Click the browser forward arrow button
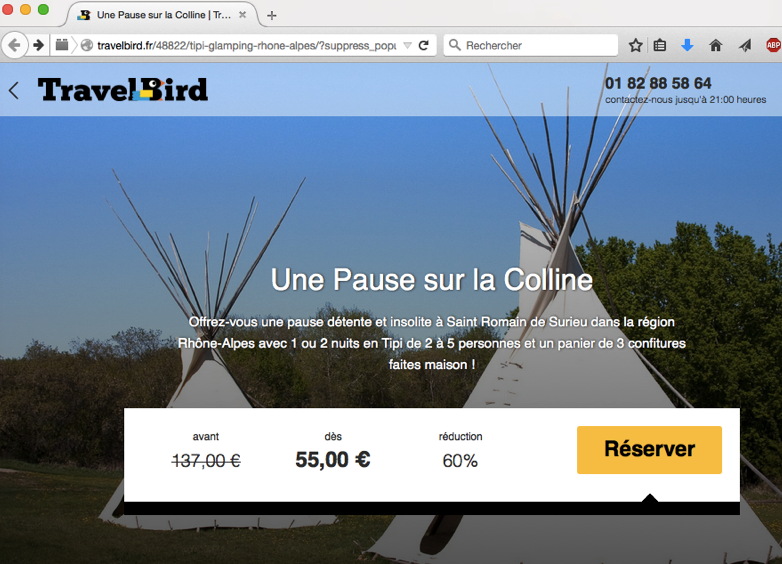 38,45
